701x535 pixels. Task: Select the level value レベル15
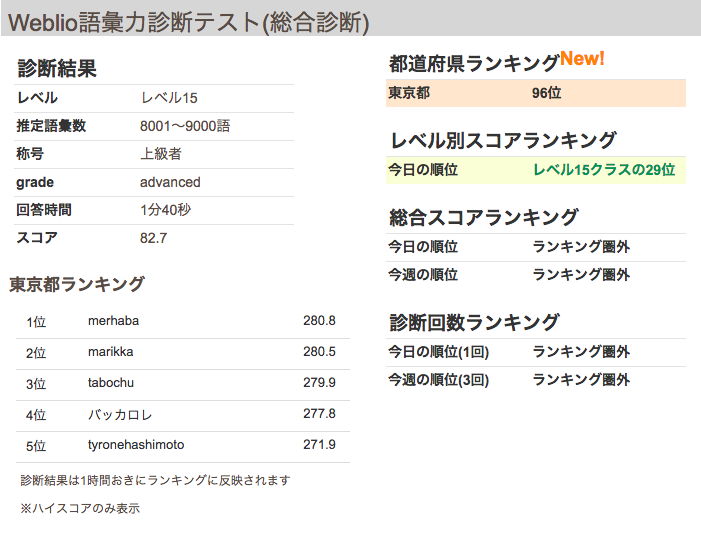[x=169, y=98]
